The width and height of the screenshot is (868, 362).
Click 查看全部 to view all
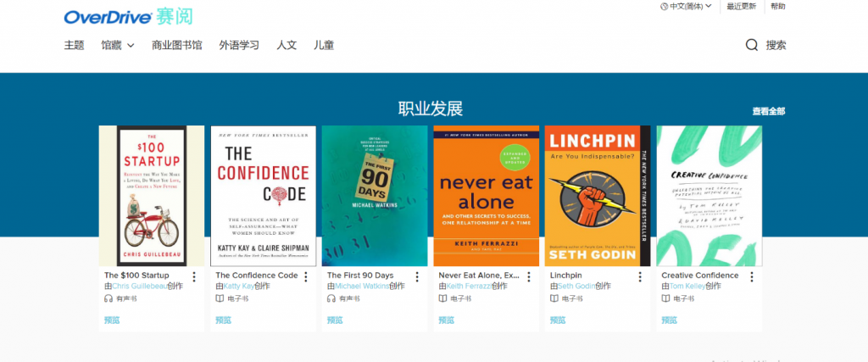[x=768, y=111]
